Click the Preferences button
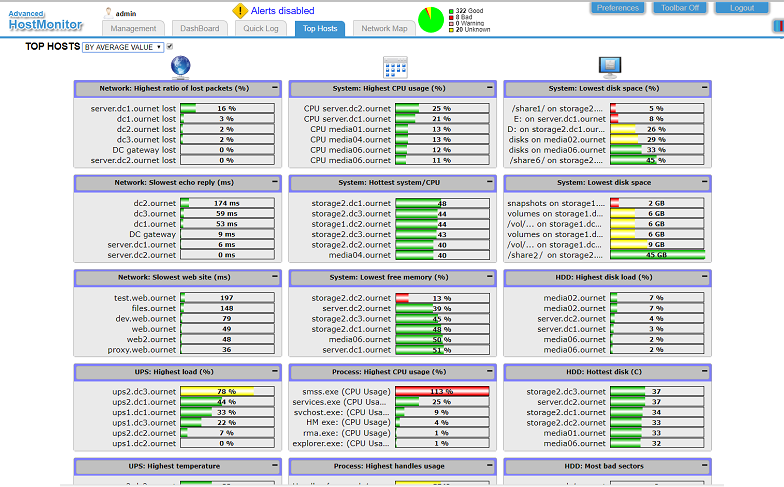 tap(618, 8)
